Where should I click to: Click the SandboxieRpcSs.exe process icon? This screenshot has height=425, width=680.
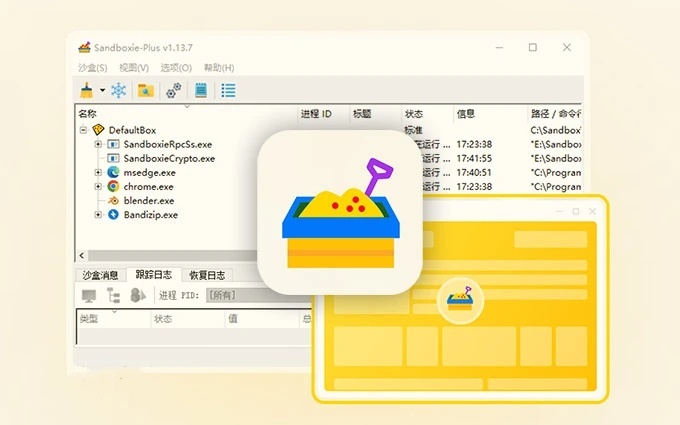tap(113, 144)
